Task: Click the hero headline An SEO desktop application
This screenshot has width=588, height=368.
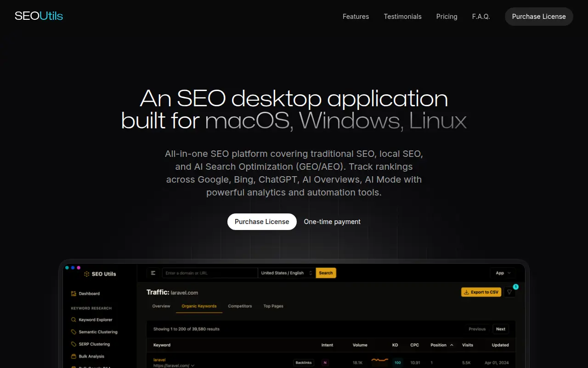Action: tap(294, 98)
